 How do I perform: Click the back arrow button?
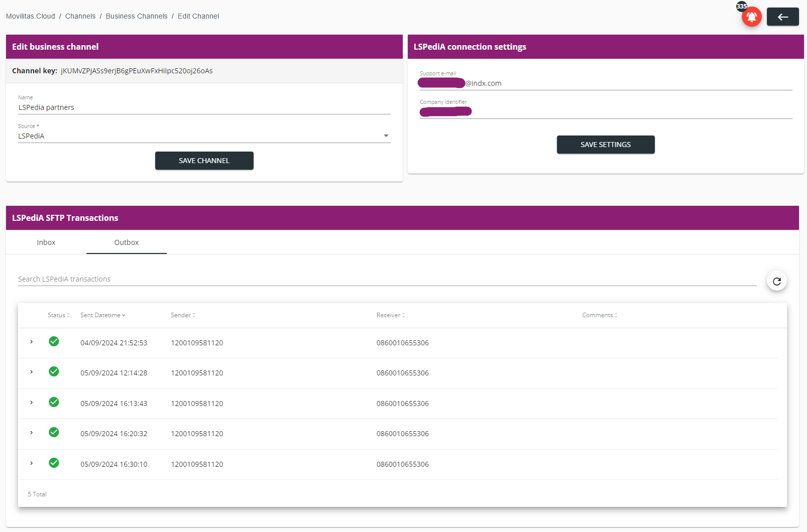782,17
